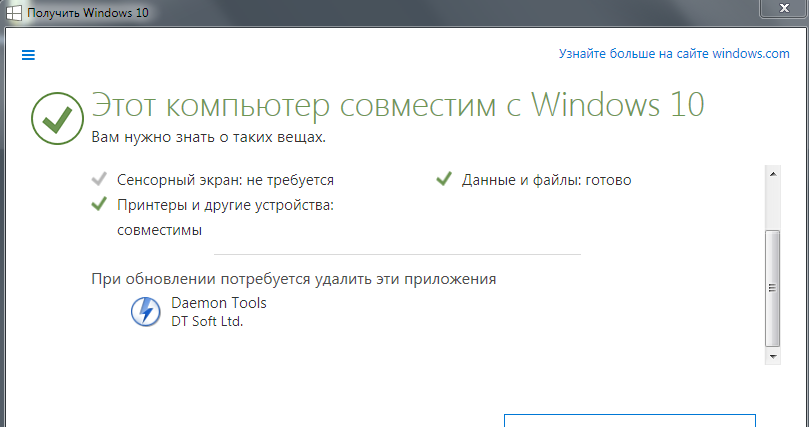This screenshot has height=427, width=809.
Task: Click the large green compatibility checkmark
Action: 57,119
